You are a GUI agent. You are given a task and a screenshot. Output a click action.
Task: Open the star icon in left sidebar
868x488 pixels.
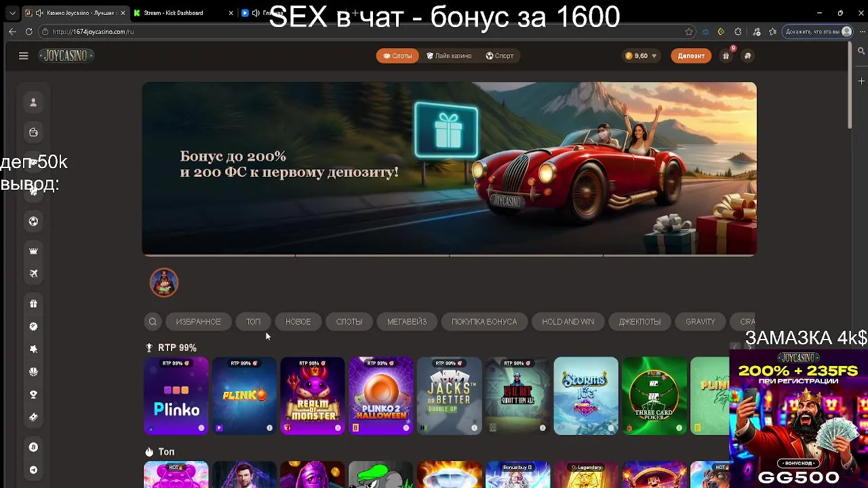[x=33, y=349]
